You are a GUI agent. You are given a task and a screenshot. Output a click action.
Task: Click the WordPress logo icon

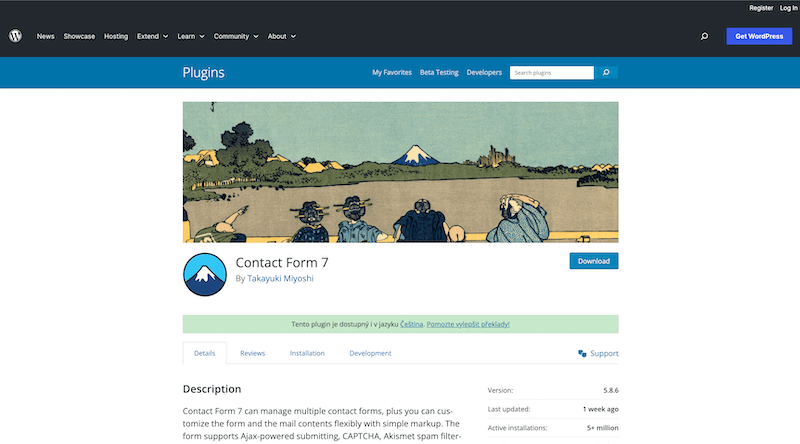15,36
